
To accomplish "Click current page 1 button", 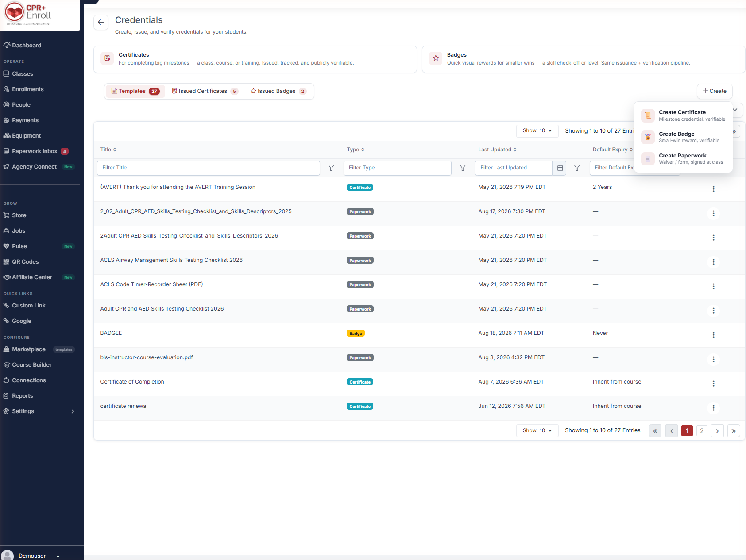I will coord(687,431).
